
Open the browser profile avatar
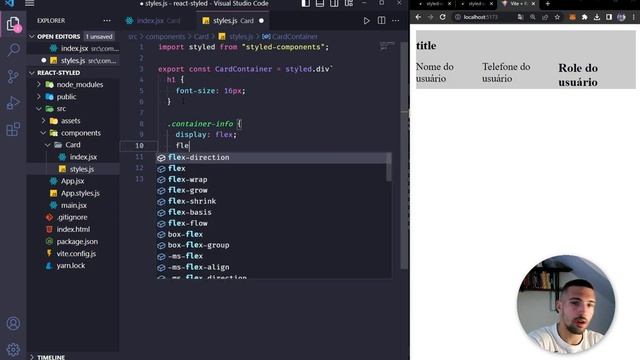pos(621,17)
